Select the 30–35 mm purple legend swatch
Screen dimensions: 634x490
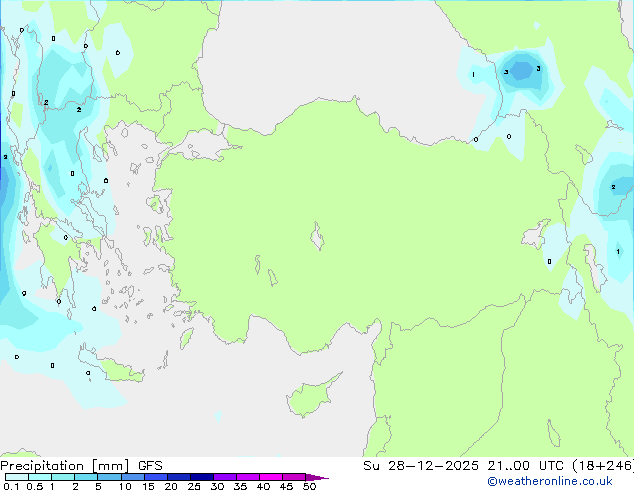coord(224,477)
